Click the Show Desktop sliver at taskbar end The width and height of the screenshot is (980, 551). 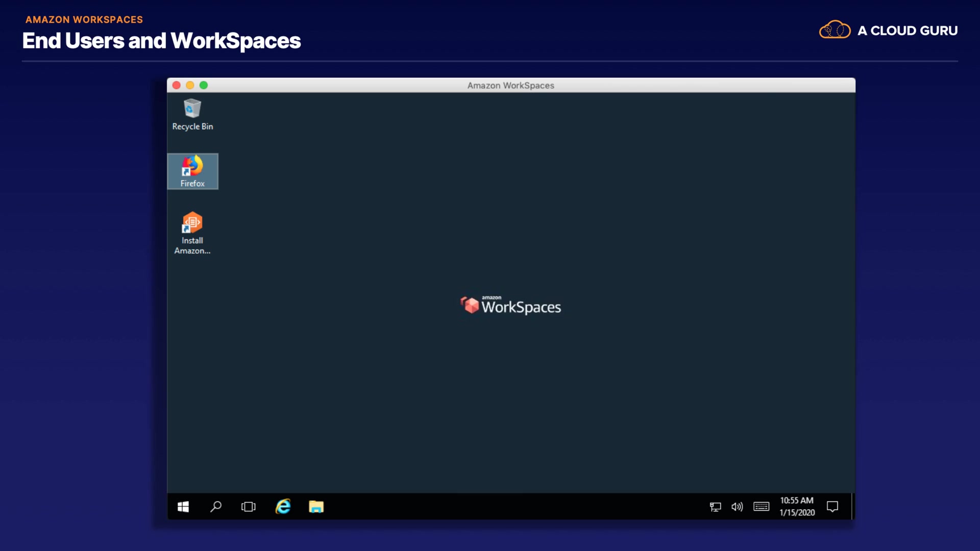(852, 507)
